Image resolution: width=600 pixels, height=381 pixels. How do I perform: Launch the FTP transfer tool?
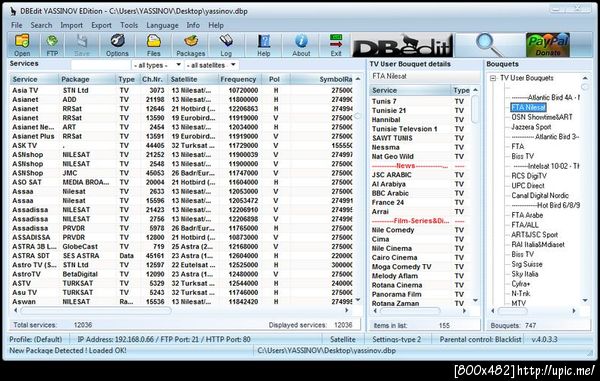coord(52,45)
